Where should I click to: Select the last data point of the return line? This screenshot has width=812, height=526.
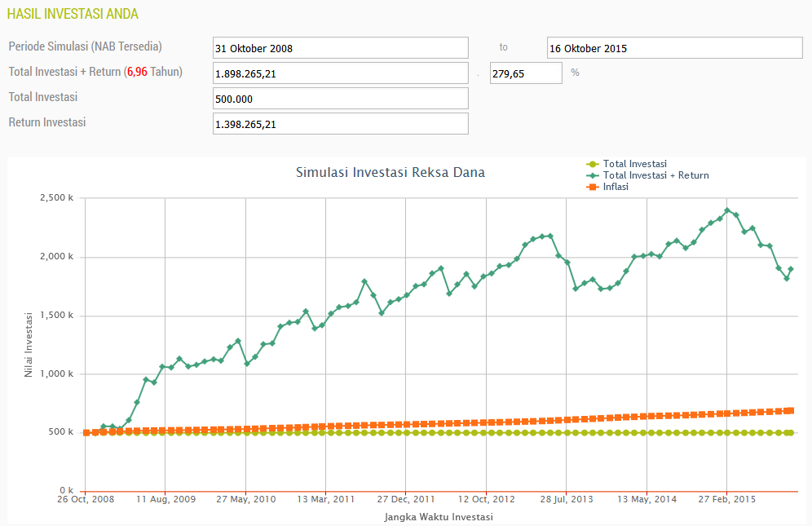click(791, 269)
